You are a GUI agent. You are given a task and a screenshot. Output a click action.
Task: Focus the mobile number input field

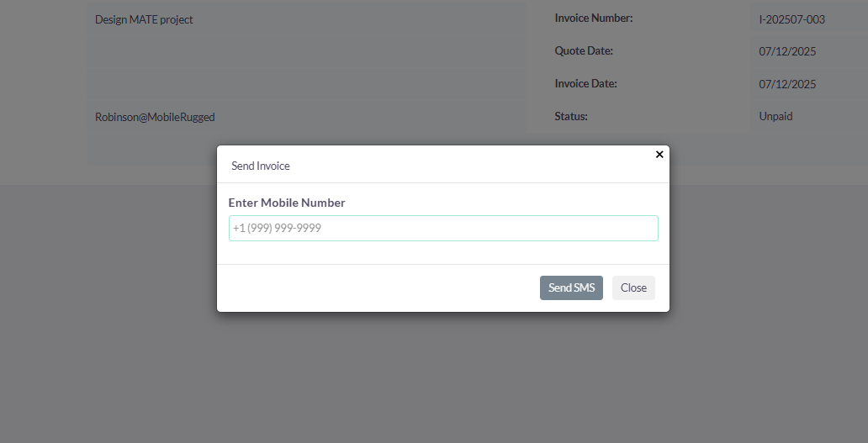(443, 228)
